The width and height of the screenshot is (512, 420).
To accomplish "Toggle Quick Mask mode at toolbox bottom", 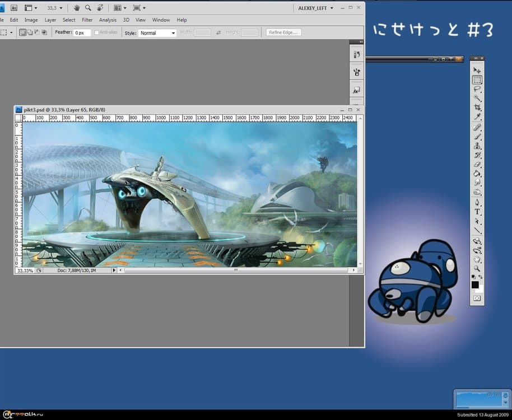I will tap(477, 298).
